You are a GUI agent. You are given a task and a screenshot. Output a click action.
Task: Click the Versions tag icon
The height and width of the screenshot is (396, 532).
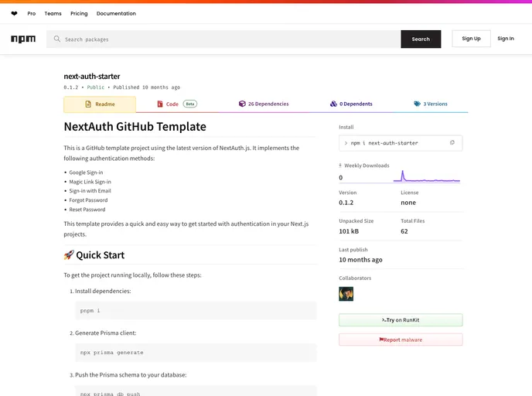(417, 104)
